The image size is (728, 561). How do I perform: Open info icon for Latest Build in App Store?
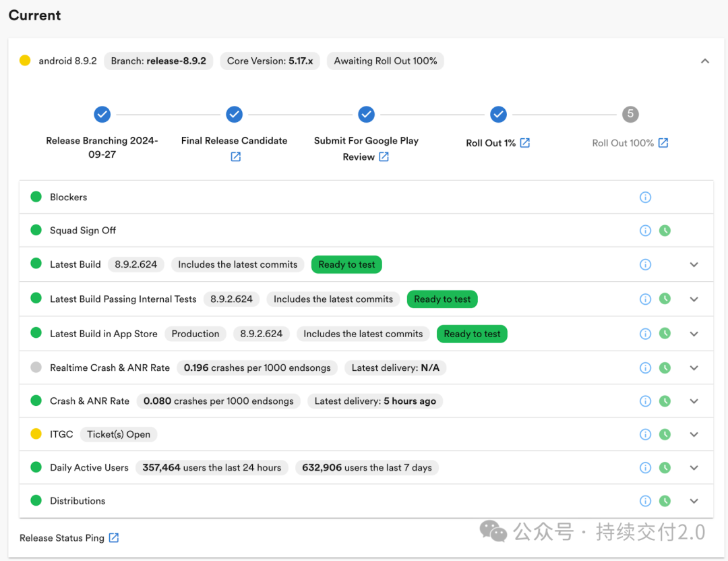pos(645,334)
